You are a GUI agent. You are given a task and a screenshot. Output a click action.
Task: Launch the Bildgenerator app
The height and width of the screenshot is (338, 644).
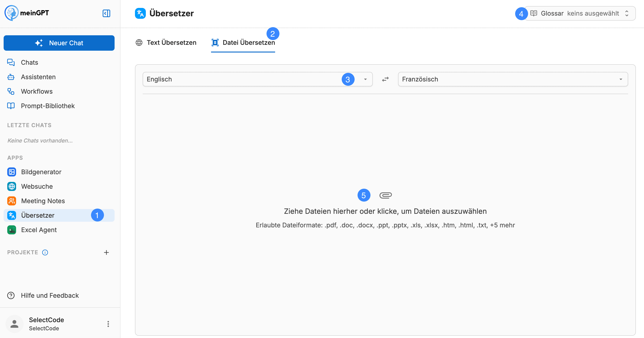pyautogui.click(x=41, y=172)
